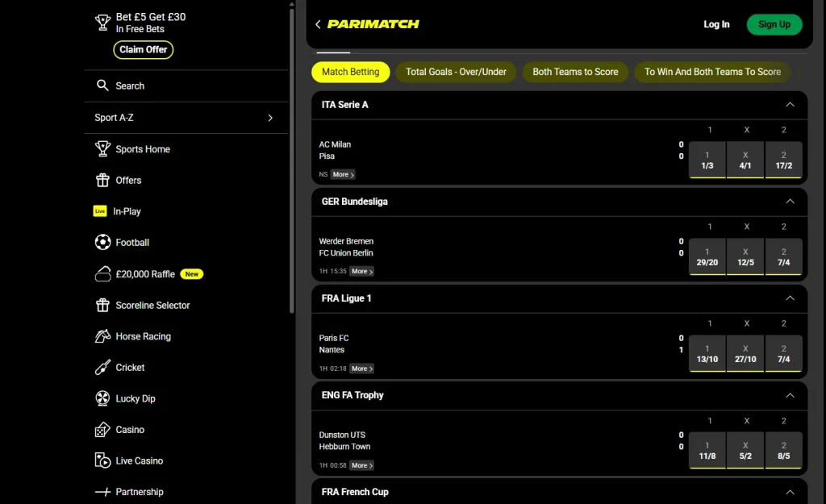Screen dimensions: 826x504
Task: Select draw odds 12/5 for Werder Bremen match
Action: point(745,256)
